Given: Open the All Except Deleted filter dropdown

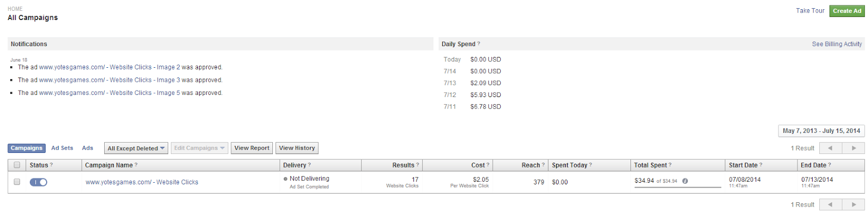Looking at the screenshot, I should [x=136, y=148].
